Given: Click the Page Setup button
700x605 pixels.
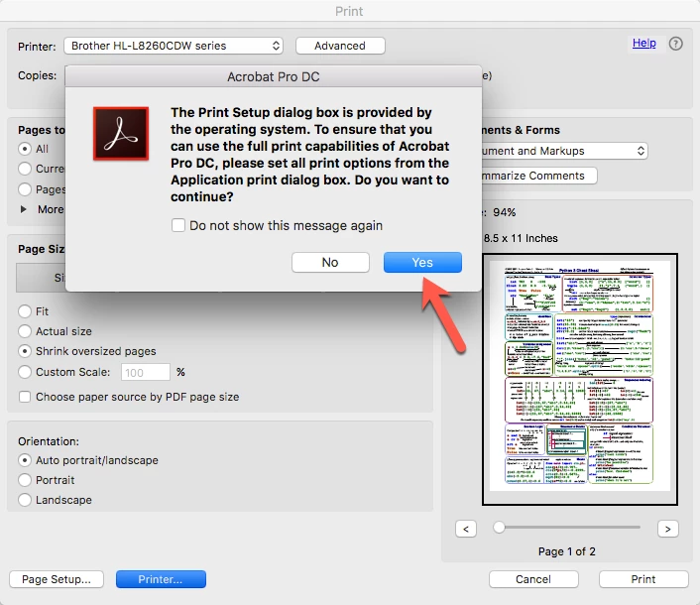Looking at the screenshot, I should (x=57, y=579).
